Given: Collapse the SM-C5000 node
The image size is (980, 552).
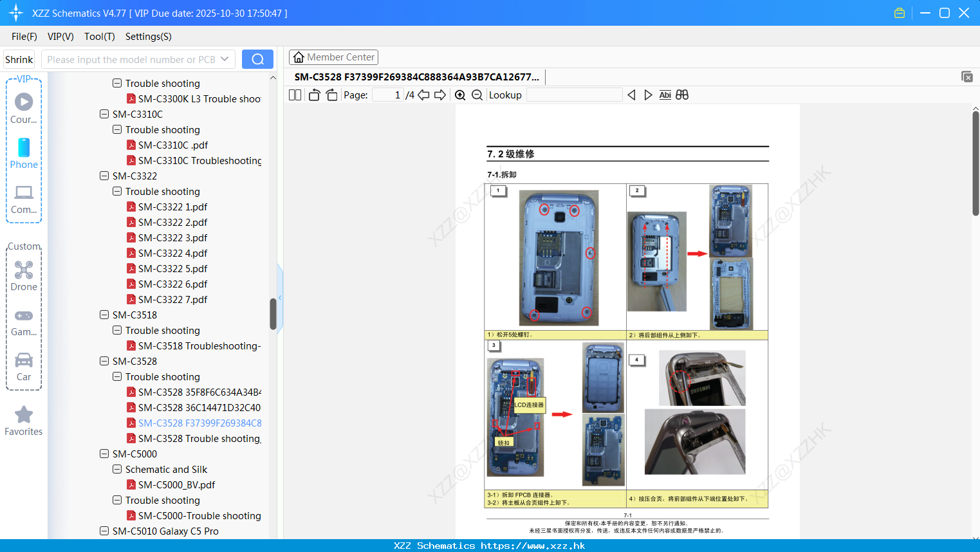Looking at the screenshot, I should (104, 454).
